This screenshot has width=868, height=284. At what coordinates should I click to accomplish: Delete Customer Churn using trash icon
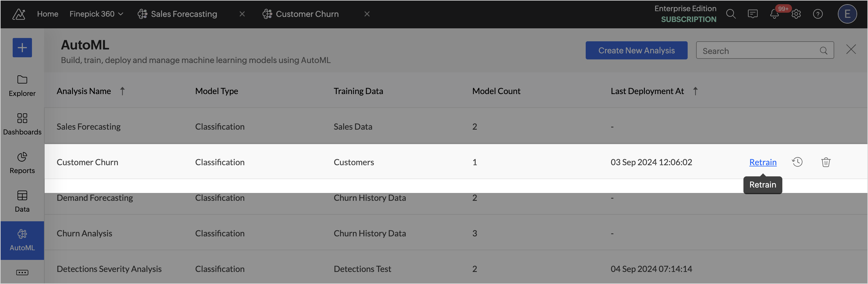(826, 162)
